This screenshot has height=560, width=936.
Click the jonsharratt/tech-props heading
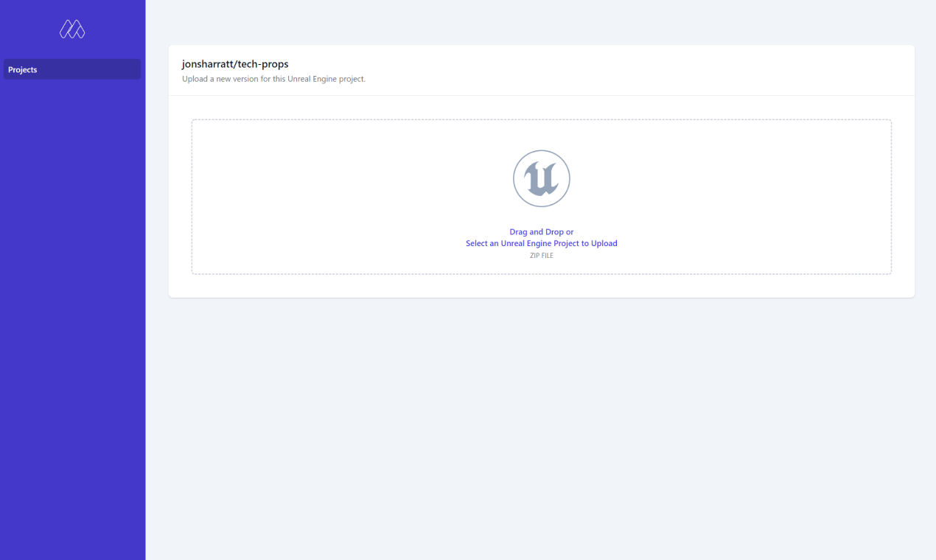[235, 64]
